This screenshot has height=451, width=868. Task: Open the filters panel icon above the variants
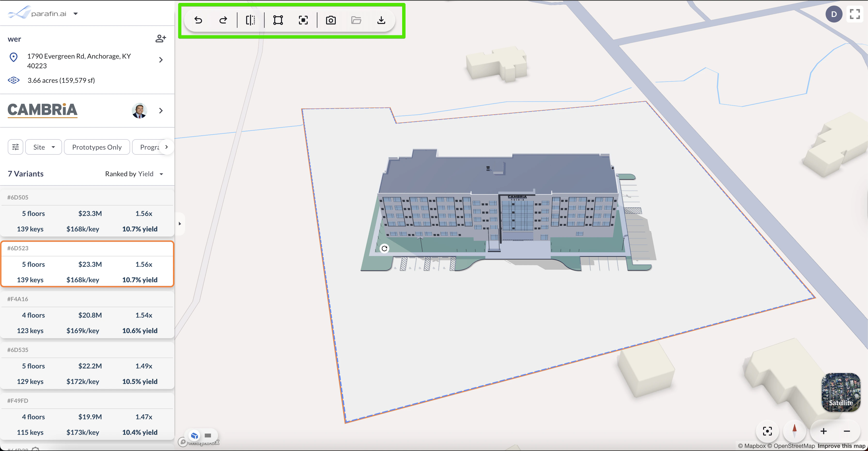click(x=15, y=147)
